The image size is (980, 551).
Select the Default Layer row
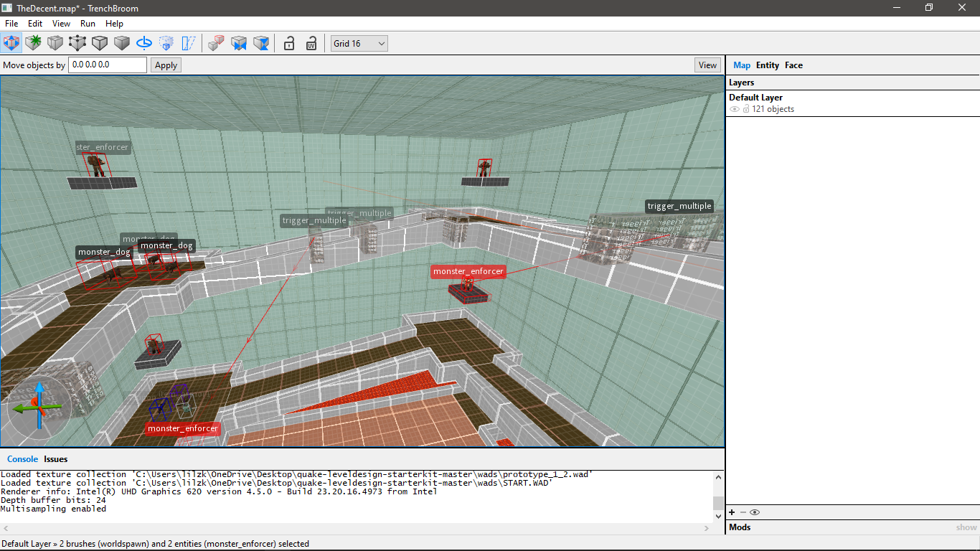(x=852, y=103)
